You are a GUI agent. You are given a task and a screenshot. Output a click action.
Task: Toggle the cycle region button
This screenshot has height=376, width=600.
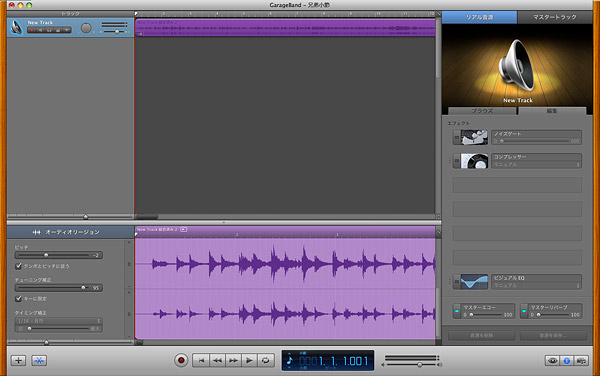[266, 360]
